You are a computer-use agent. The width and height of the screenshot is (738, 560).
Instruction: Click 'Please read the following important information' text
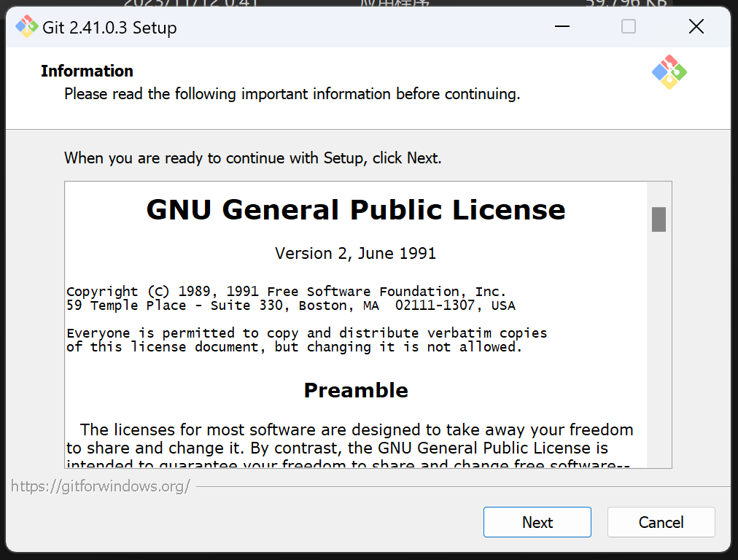click(x=292, y=93)
